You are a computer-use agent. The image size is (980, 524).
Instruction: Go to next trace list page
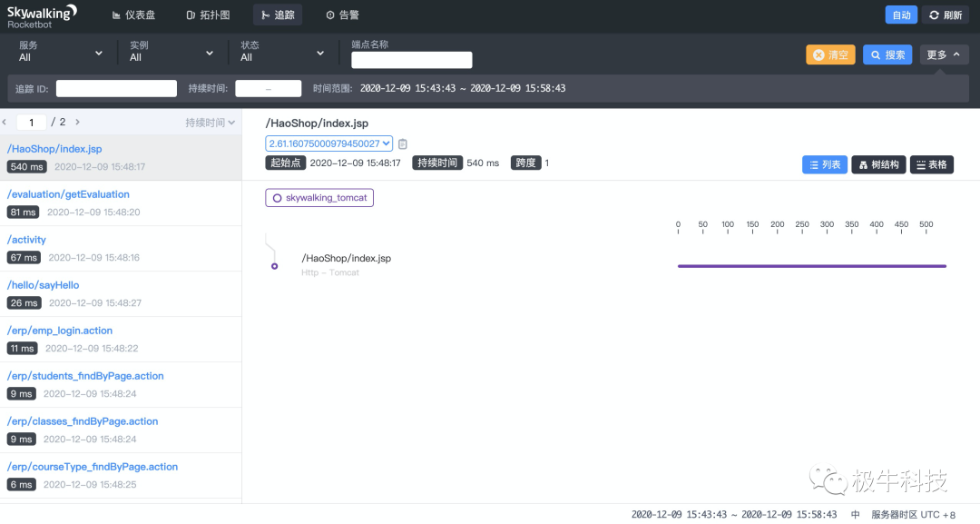coord(77,122)
